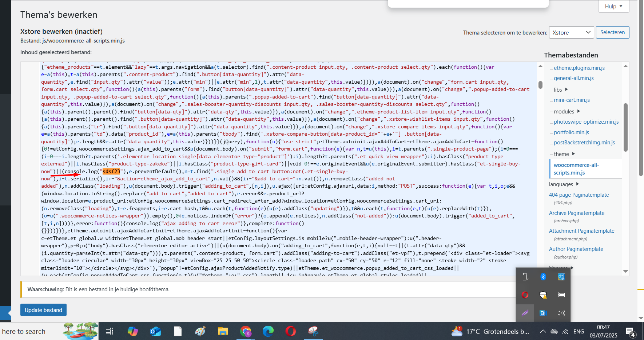Switch to the Chrome window on taskbar
The height and width of the screenshot is (340, 644).
click(246, 331)
